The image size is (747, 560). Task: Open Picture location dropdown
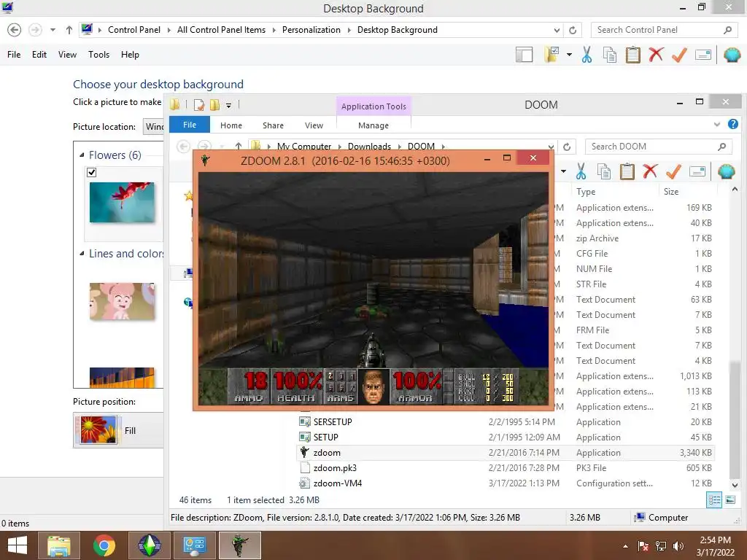[x=153, y=127]
